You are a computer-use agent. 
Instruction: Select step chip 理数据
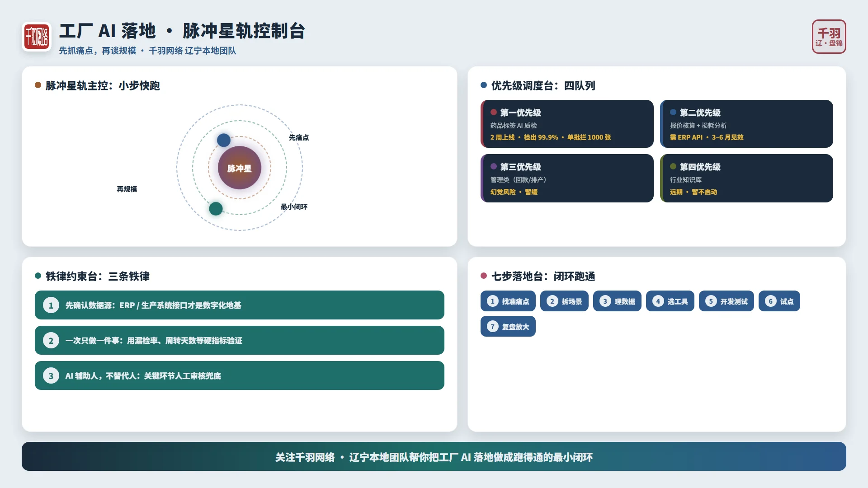(617, 301)
